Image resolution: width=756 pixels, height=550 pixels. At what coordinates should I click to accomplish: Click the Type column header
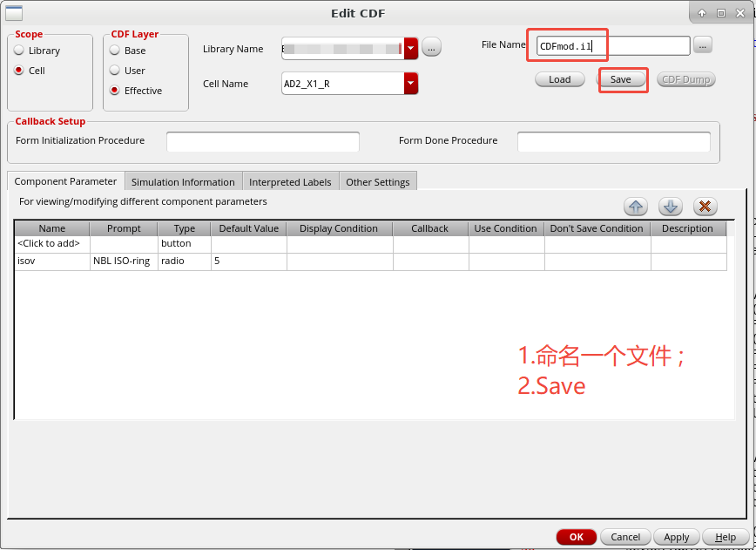coord(184,228)
